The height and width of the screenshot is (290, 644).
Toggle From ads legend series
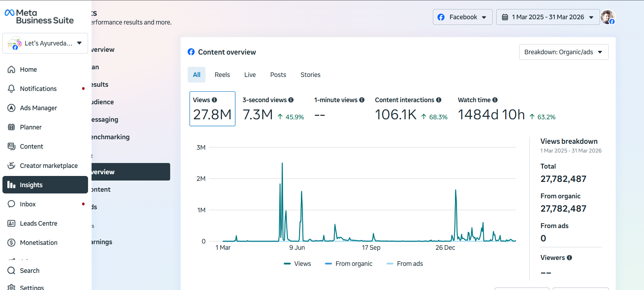point(405,264)
